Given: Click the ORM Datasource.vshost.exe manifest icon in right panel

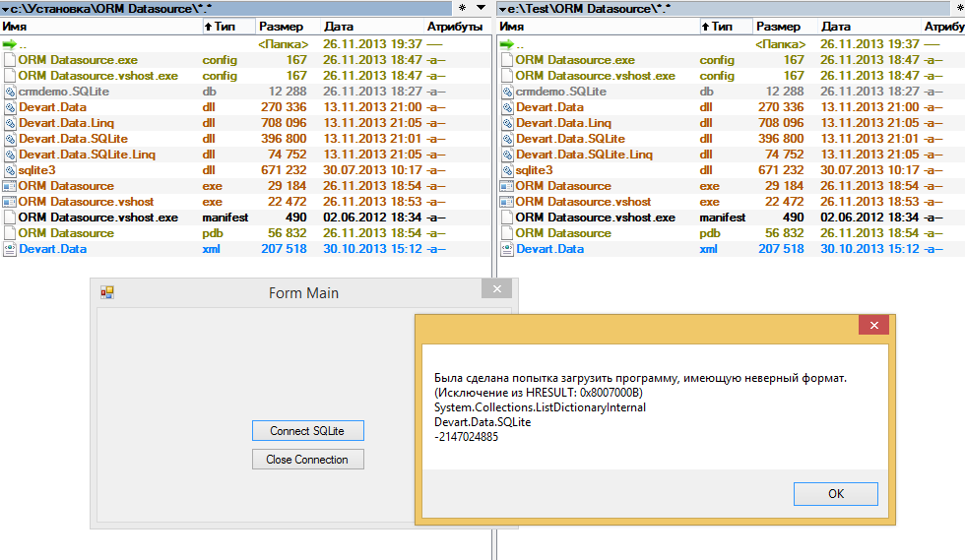Looking at the screenshot, I should click(x=507, y=218).
